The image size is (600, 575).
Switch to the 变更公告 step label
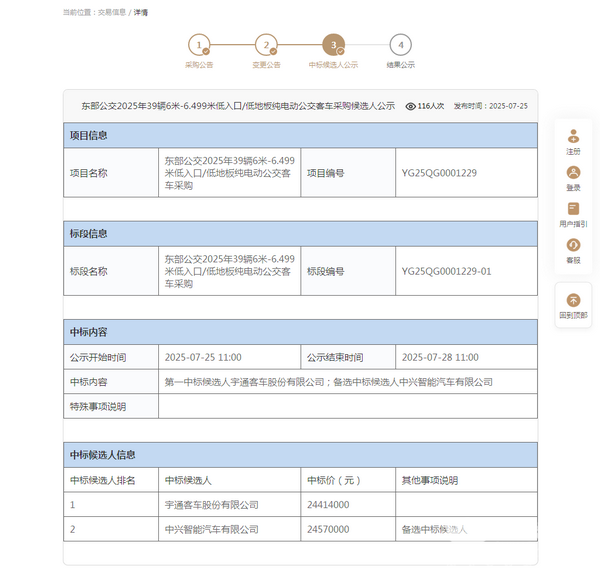266,65
